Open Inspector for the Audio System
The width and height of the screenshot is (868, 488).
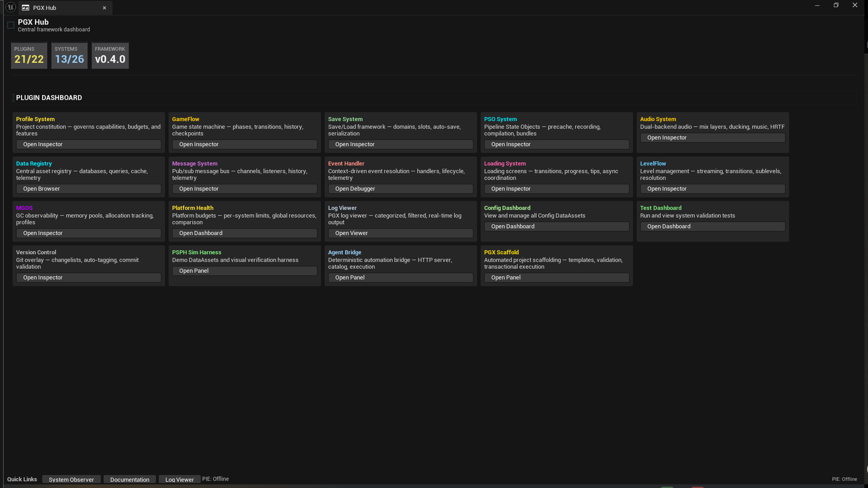(x=712, y=137)
